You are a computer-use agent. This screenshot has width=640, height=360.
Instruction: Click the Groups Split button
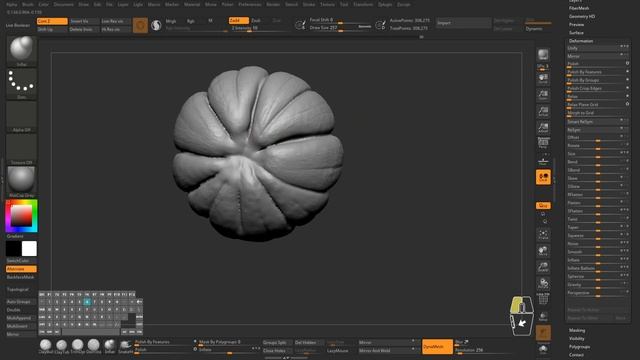click(x=277, y=342)
